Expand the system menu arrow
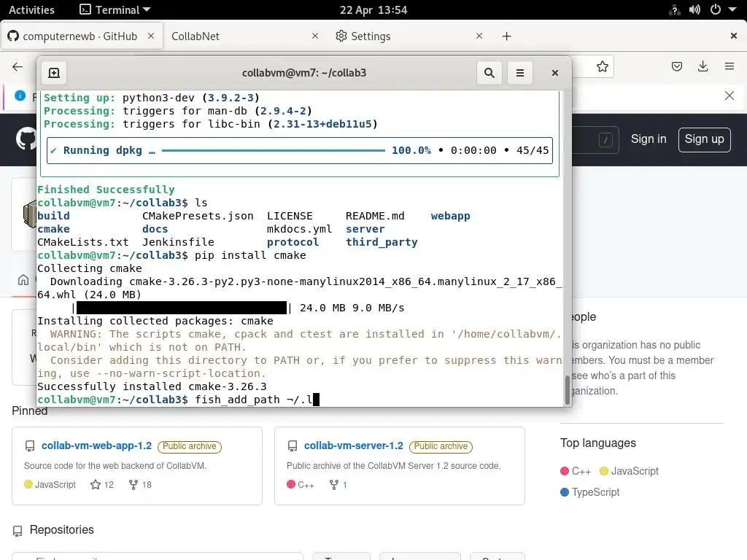The height and width of the screenshot is (560, 747). click(x=732, y=9)
